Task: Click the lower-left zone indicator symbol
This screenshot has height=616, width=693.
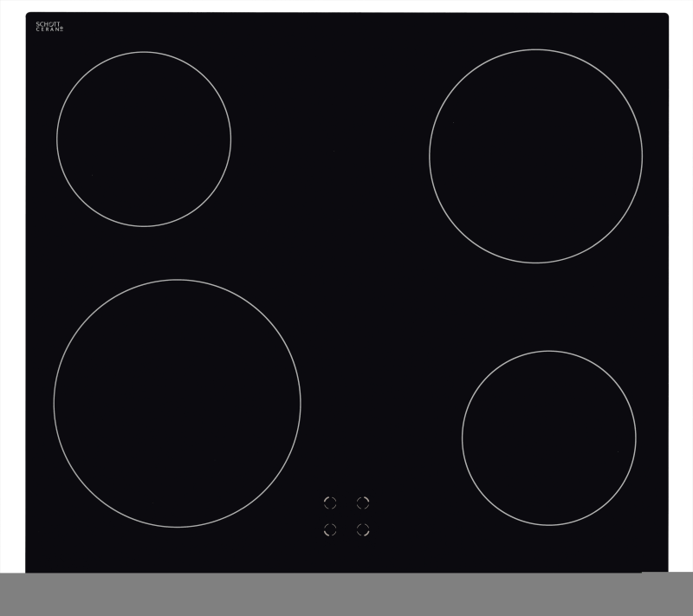Action: (x=330, y=530)
